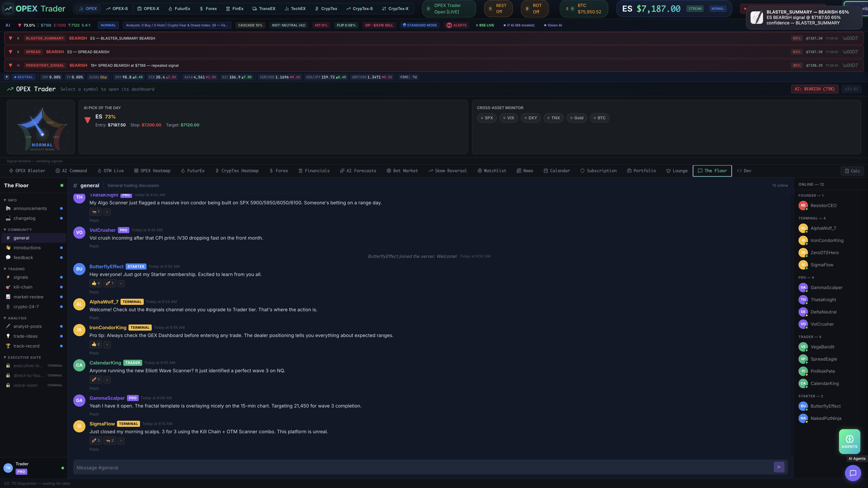Screen dimensions: 868x488
Task: Toggle the VIX chip in Cross-Asset Monitor
Action: 508,118
